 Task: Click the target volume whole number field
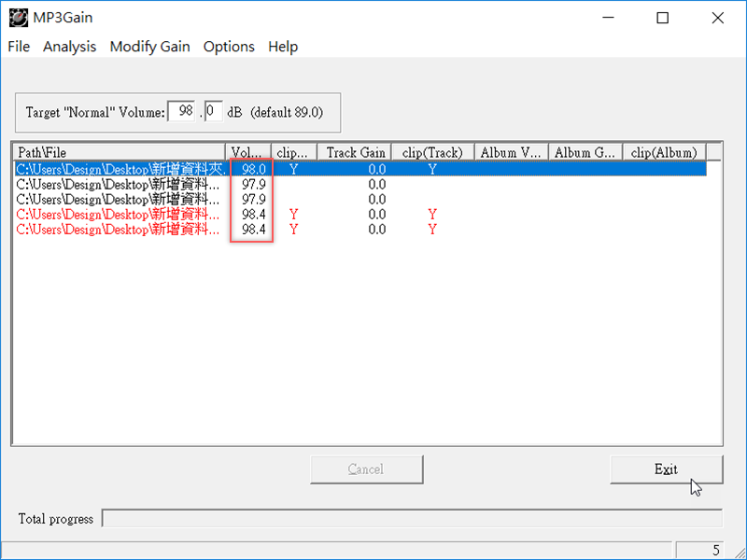point(181,111)
